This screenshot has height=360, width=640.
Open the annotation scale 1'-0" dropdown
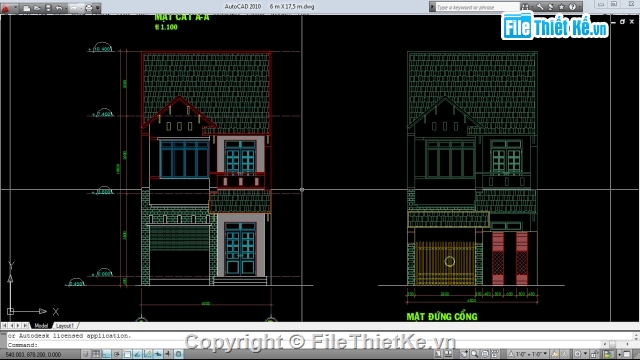[529, 354]
